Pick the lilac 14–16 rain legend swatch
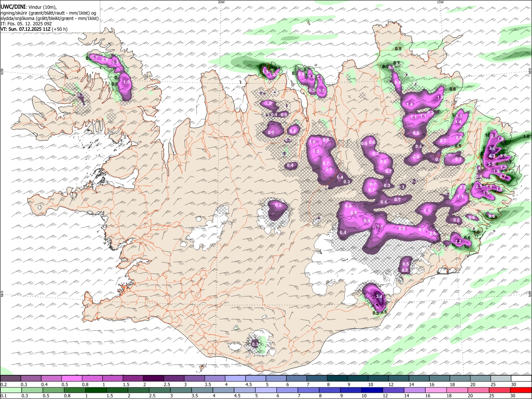 tap(414, 390)
